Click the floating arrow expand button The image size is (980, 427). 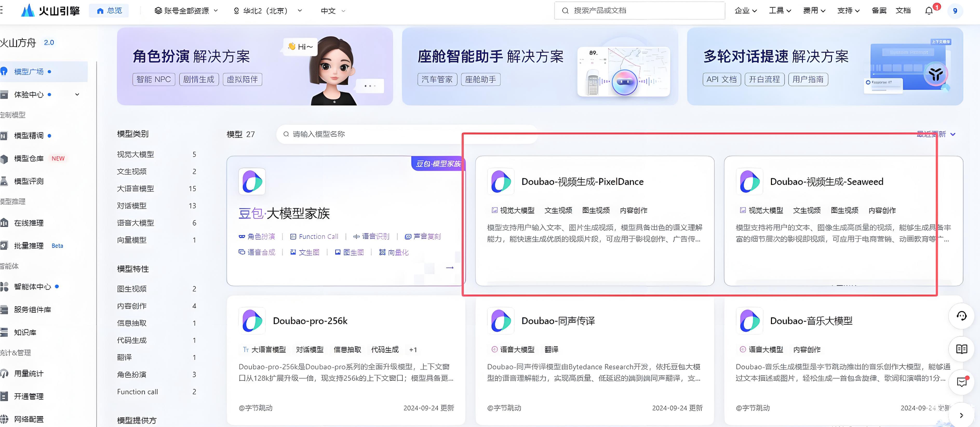click(961, 415)
